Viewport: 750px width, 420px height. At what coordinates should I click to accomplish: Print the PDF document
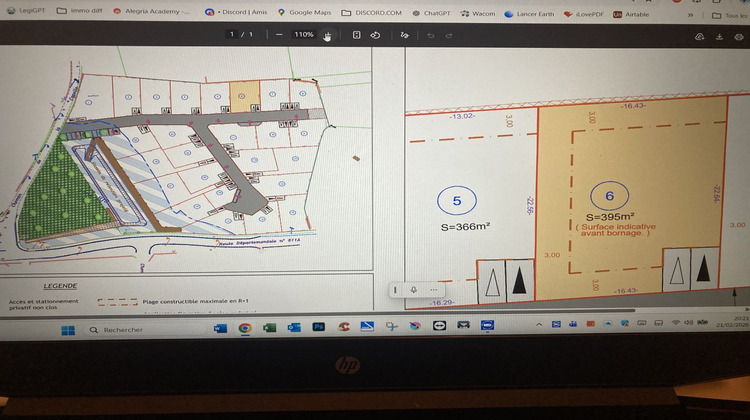[737, 37]
